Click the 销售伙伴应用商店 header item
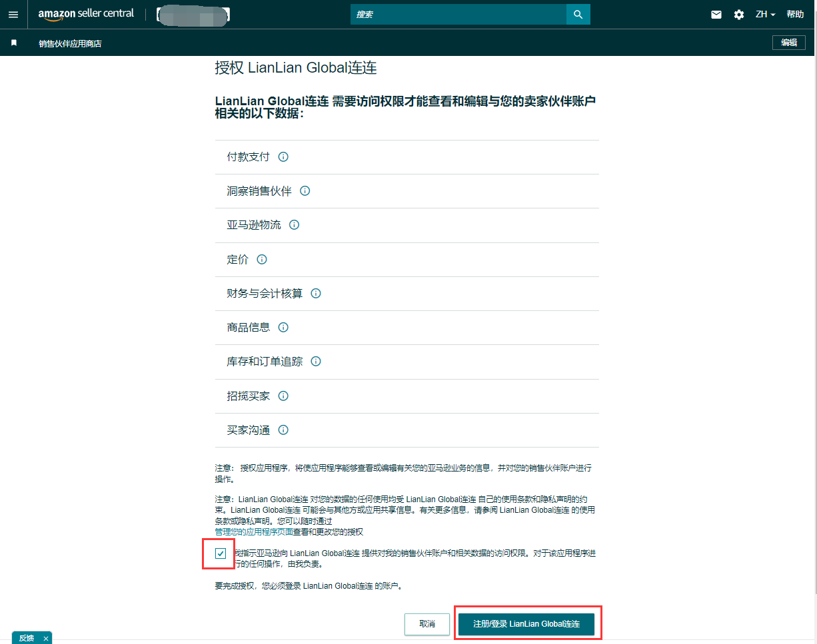Viewport: 817px width, 644px height. [x=70, y=44]
